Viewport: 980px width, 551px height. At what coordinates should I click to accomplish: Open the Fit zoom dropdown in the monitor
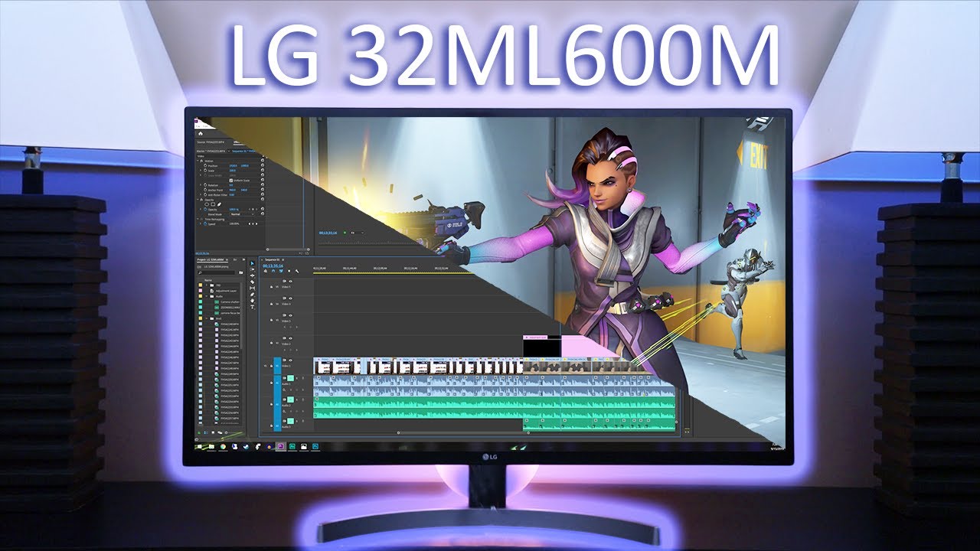(x=356, y=232)
